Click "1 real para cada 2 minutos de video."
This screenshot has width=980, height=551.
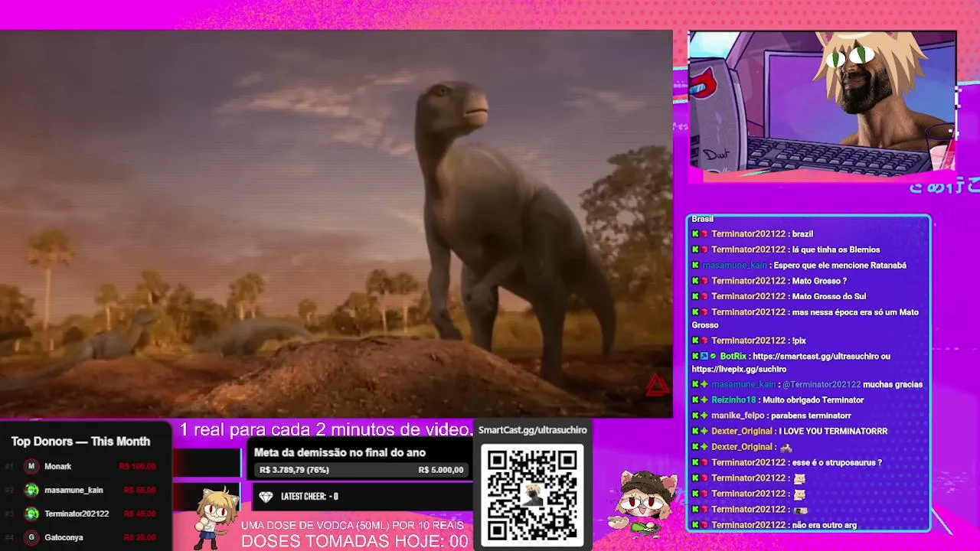pyautogui.click(x=327, y=429)
